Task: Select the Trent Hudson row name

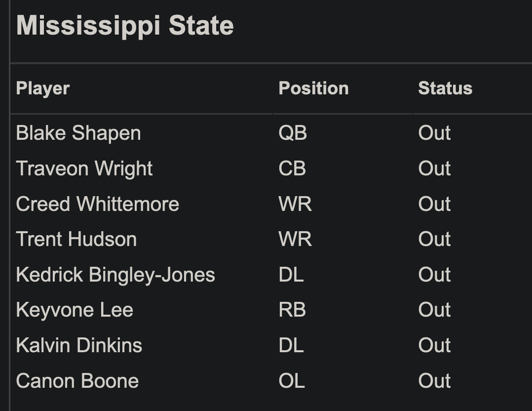Action: pos(76,240)
